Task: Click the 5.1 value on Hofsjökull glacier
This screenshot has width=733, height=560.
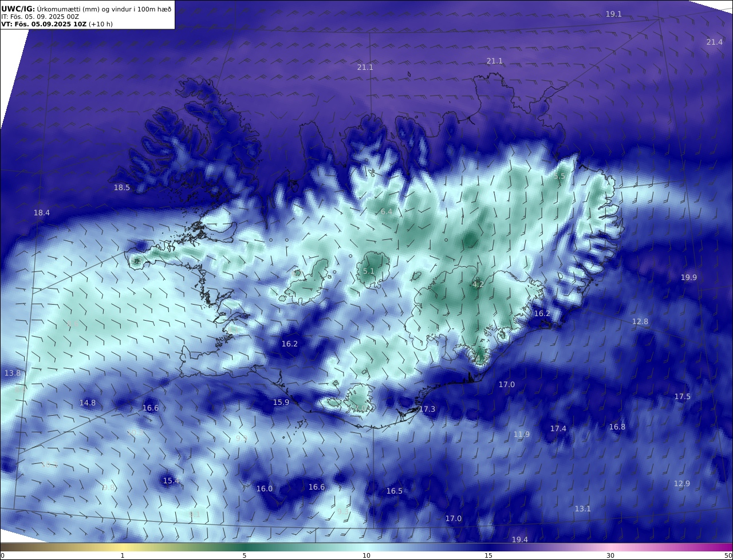Action: point(368,271)
